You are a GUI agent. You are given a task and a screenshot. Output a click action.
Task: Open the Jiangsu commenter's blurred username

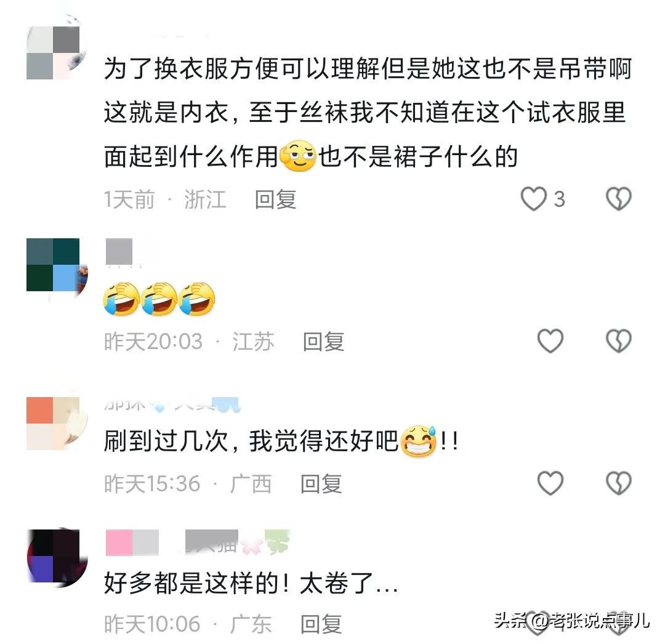coord(123,252)
